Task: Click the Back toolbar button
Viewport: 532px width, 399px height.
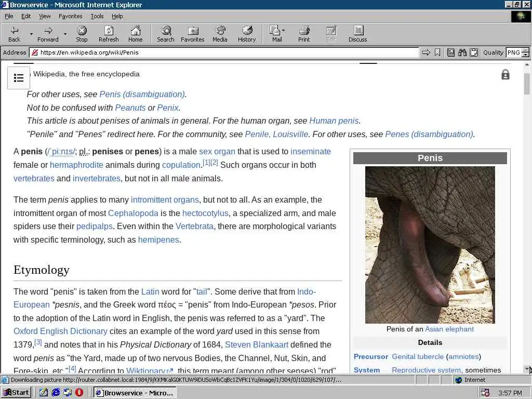Action: coord(14,34)
